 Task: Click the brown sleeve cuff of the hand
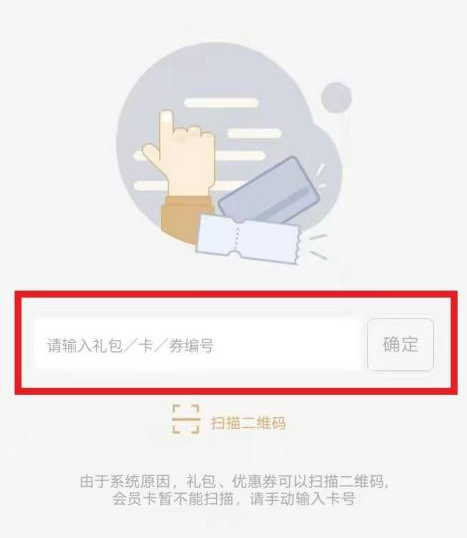[x=187, y=220]
